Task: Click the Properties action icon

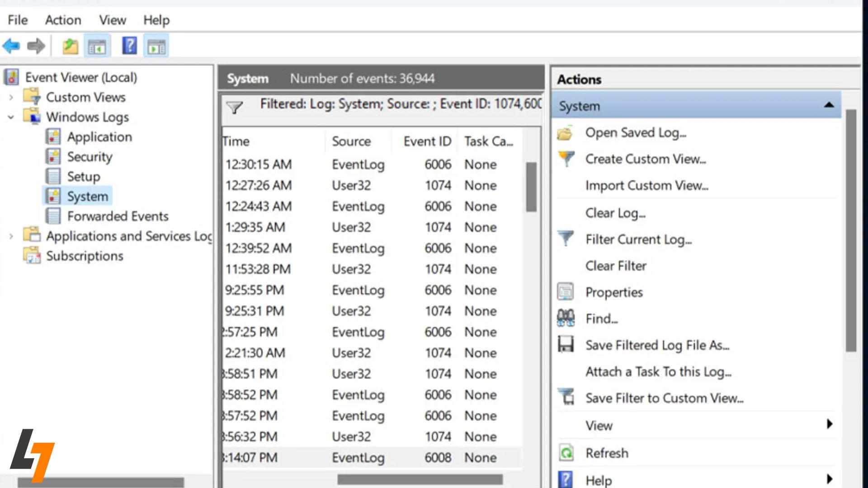Action: coord(566,292)
